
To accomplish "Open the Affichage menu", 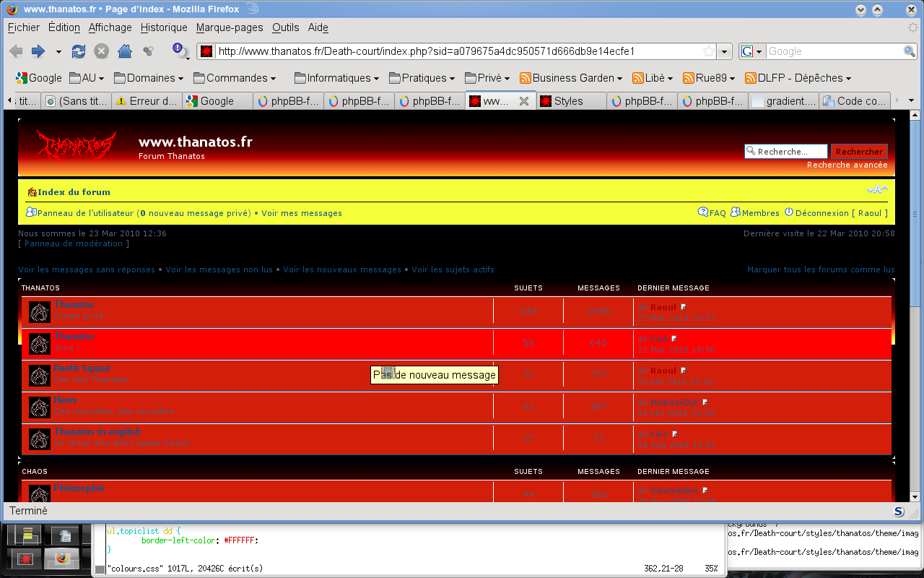I will (x=110, y=27).
